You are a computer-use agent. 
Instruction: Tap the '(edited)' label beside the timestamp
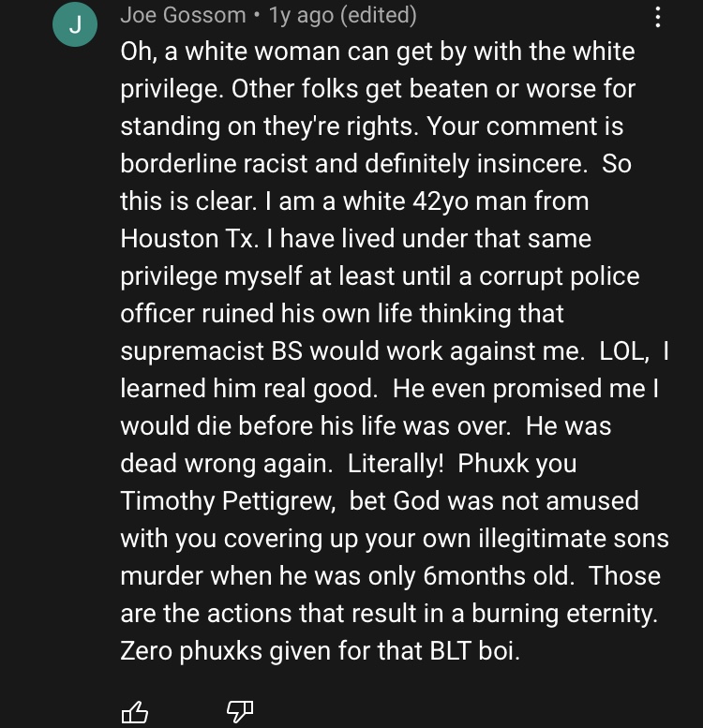(379, 15)
